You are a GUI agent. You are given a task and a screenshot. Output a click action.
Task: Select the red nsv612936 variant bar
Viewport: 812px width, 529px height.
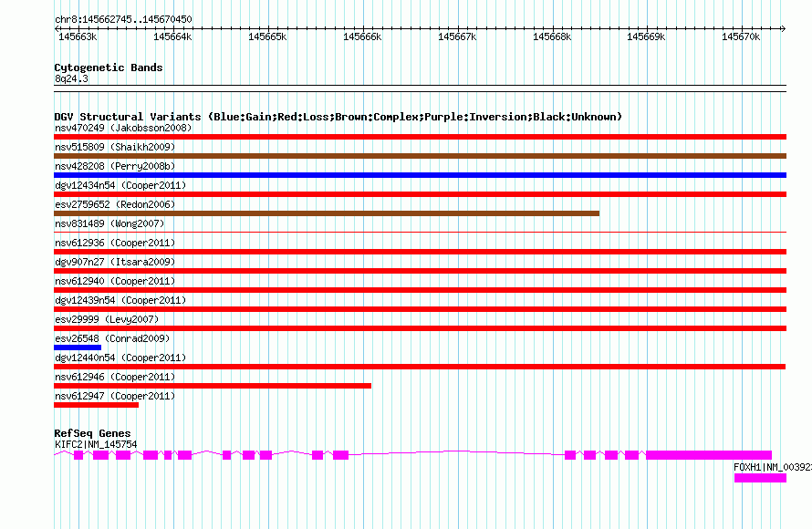click(420, 252)
